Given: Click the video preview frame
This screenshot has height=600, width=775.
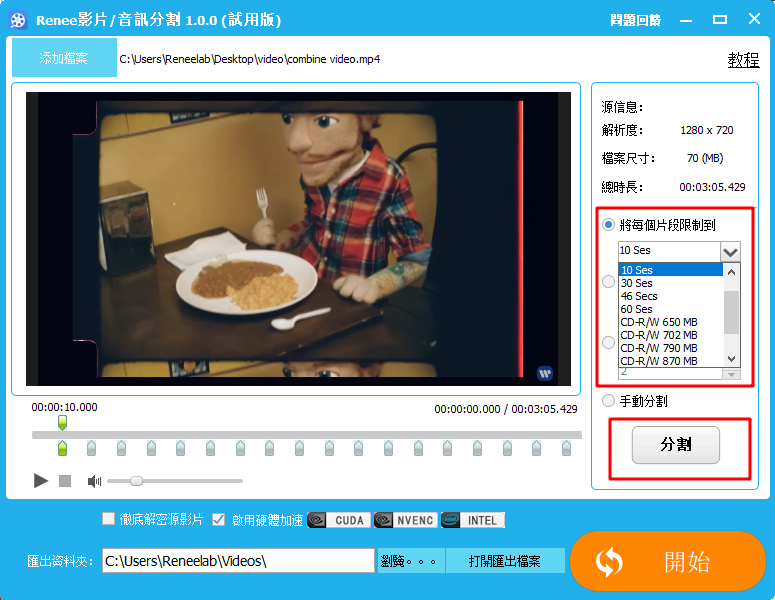Looking at the screenshot, I should point(299,239).
